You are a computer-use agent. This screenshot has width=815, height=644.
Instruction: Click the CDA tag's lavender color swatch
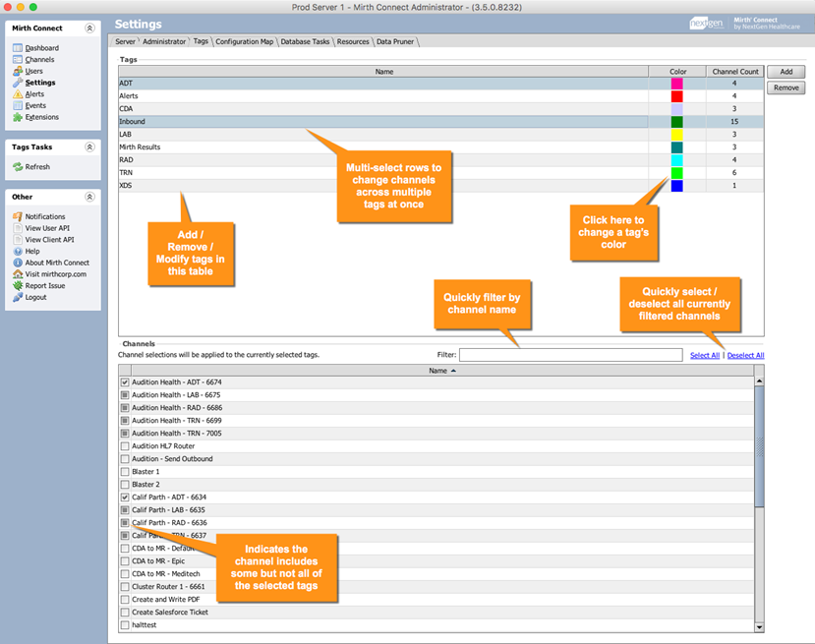coord(676,108)
